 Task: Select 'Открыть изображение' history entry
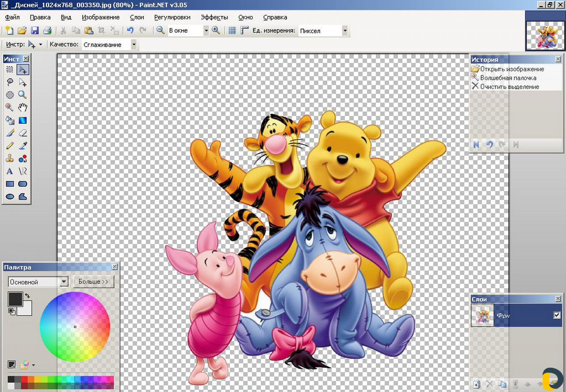pyautogui.click(x=516, y=69)
